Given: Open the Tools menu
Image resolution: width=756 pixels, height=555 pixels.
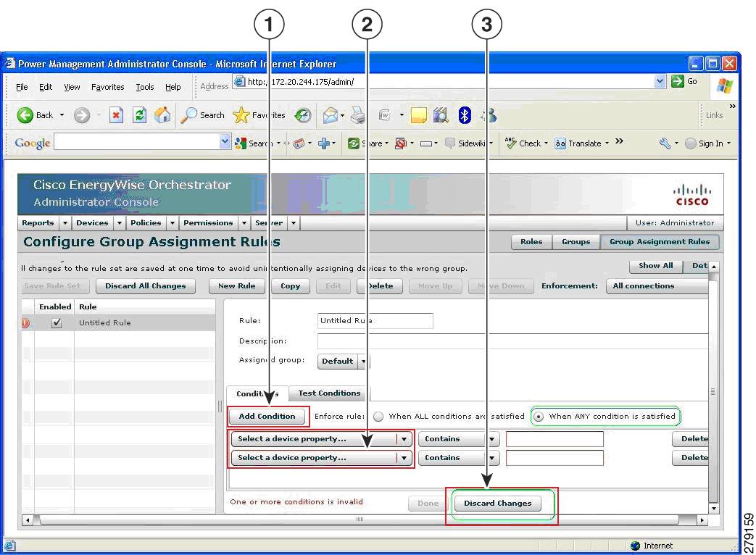Looking at the screenshot, I should 145,87.
